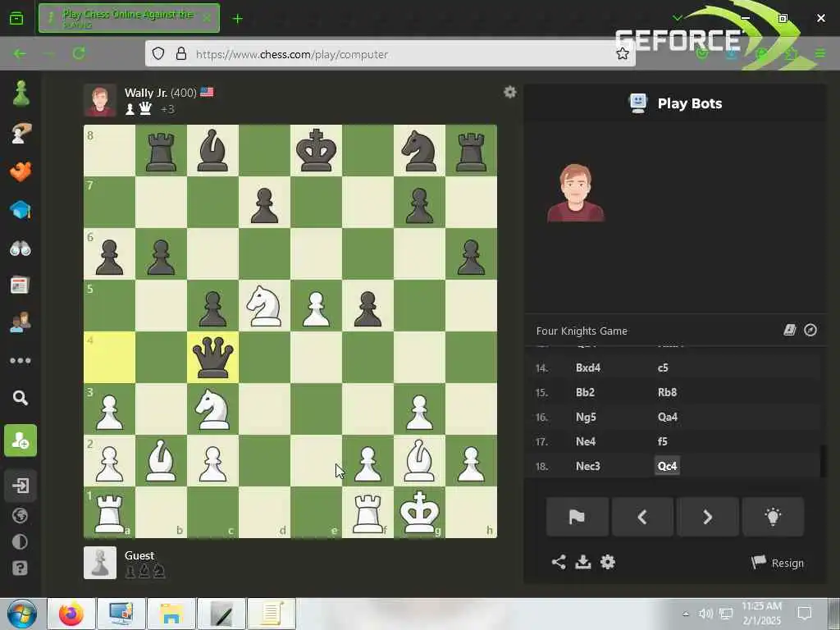Screen dimensions: 840x630
Task: Go to next move arrow
Action: 708,517
